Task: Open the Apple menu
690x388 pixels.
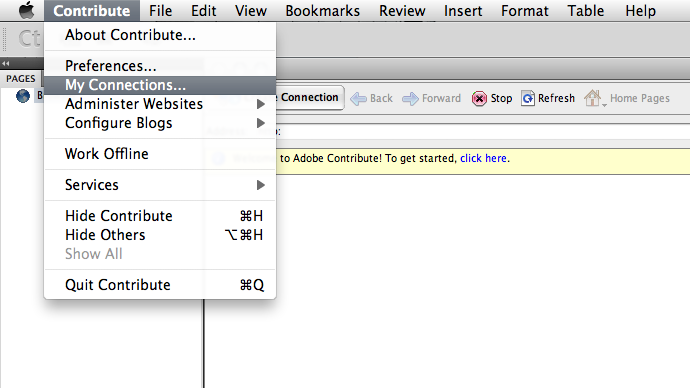Action: [26, 10]
